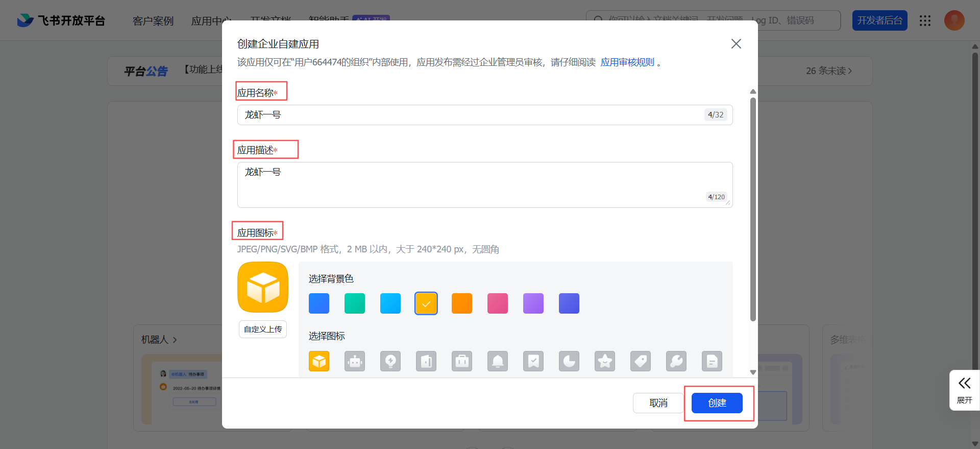
Task: Select the pie chart app icon
Action: pos(569,361)
